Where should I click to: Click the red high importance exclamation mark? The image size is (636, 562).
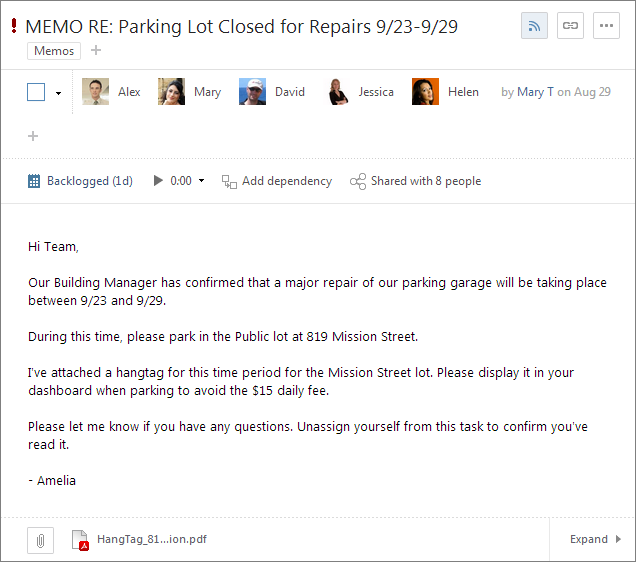[14, 26]
